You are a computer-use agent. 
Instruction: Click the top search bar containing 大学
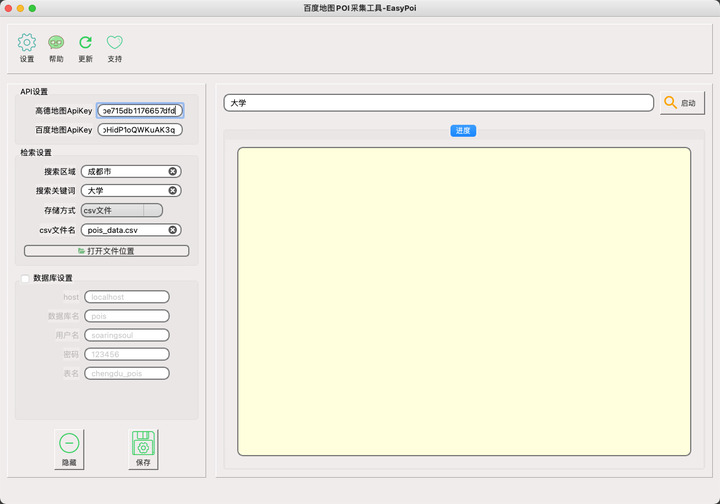click(x=439, y=103)
